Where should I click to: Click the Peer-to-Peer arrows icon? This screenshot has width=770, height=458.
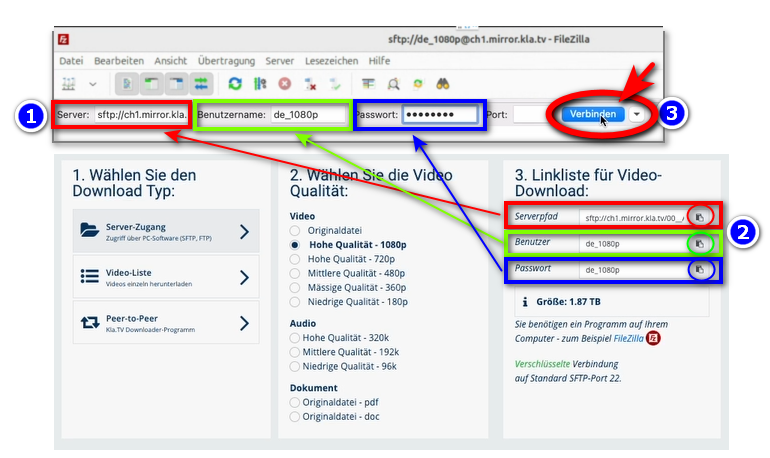tap(89, 323)
